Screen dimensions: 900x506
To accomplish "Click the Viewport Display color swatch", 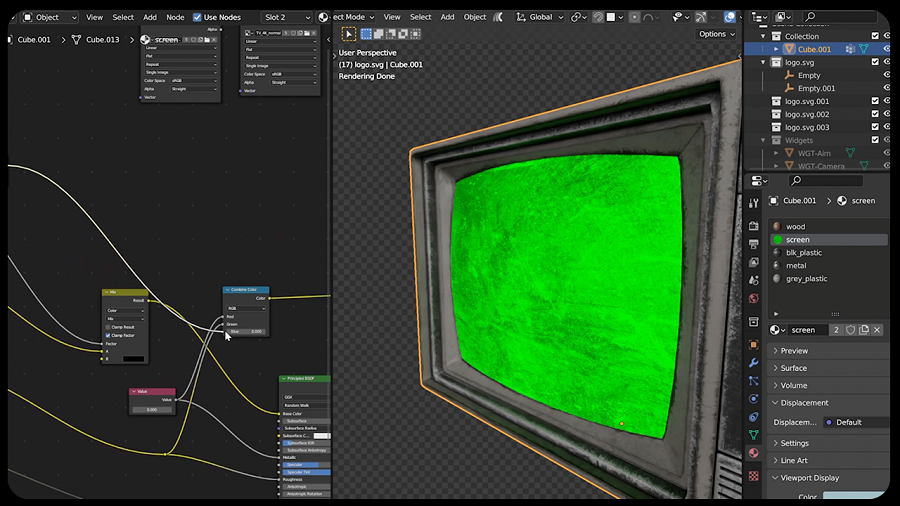I will click(856, 495).
